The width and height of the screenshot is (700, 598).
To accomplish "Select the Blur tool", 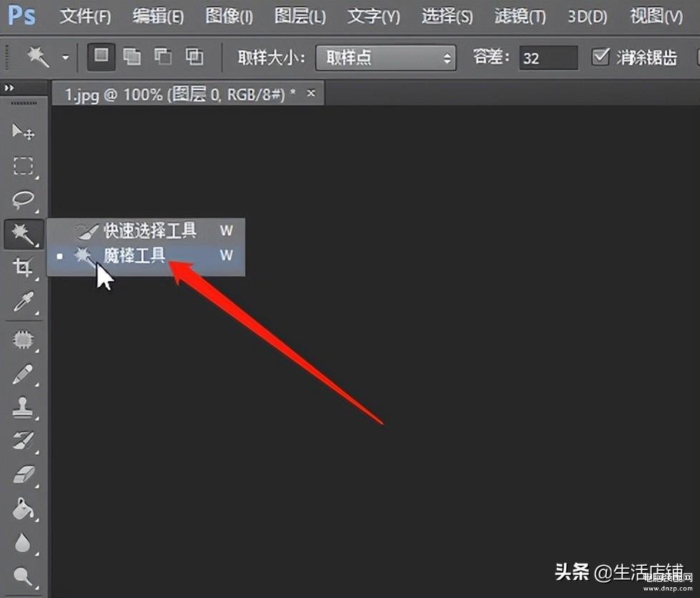I will click(x=23, y=543).
